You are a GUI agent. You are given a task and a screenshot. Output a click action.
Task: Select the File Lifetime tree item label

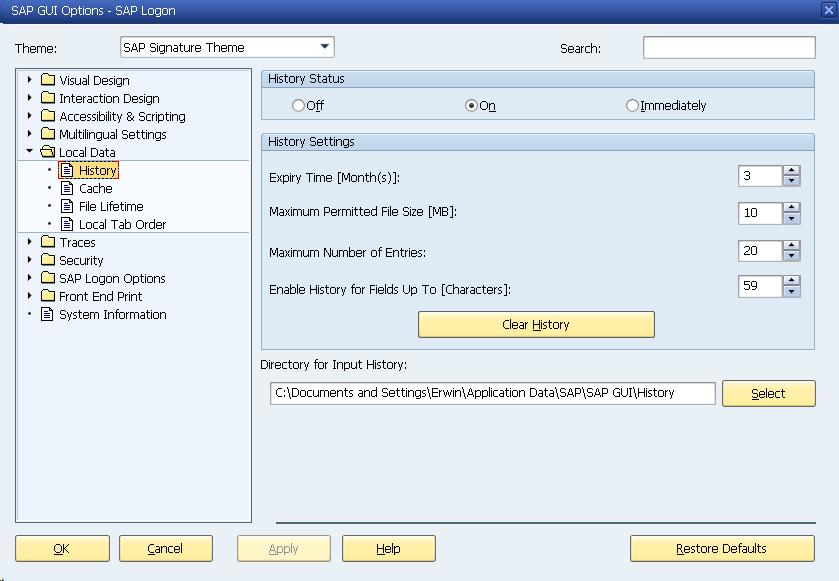111,207
